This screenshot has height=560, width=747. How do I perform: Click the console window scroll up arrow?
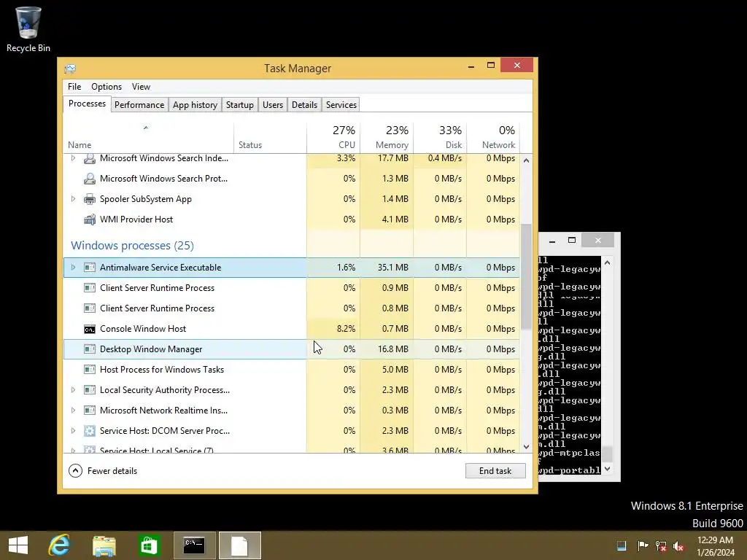coord(607,262)
